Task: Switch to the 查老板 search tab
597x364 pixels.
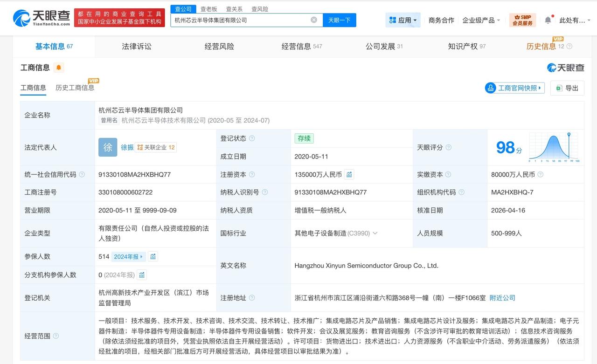Action: 208,9
